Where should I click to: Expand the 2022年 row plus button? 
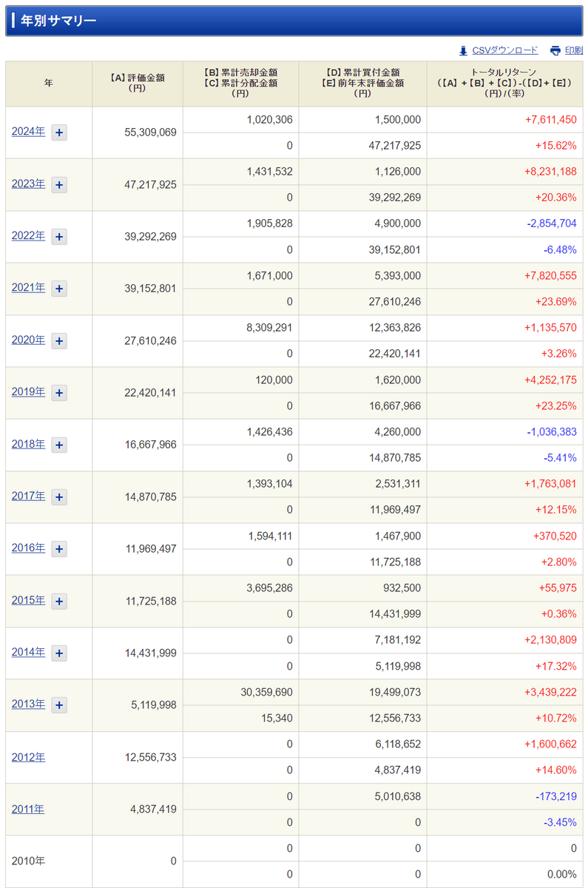click(x=59, y=237)
